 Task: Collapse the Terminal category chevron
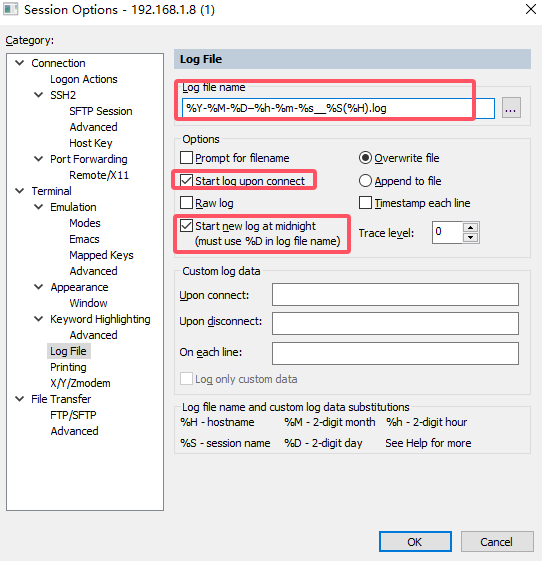tap(19, 191)
